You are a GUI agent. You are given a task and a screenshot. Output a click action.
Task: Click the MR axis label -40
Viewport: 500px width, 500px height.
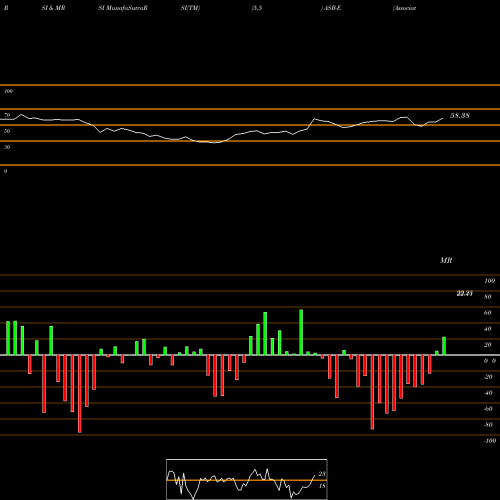coord(488,393)
